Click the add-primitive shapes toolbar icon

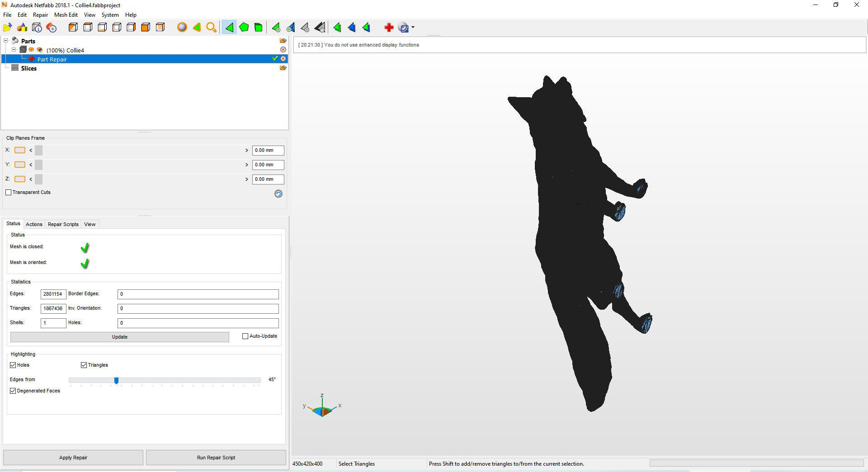(22, 28)
